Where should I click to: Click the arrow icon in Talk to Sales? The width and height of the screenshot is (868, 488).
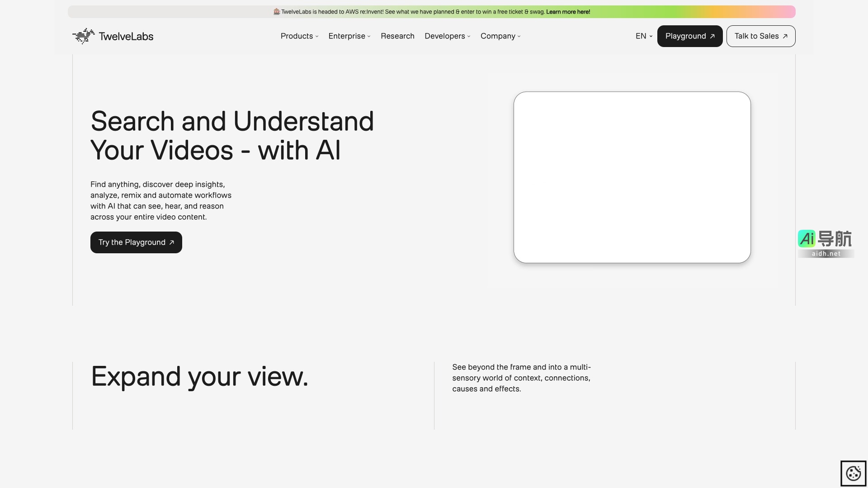point(785,37)
